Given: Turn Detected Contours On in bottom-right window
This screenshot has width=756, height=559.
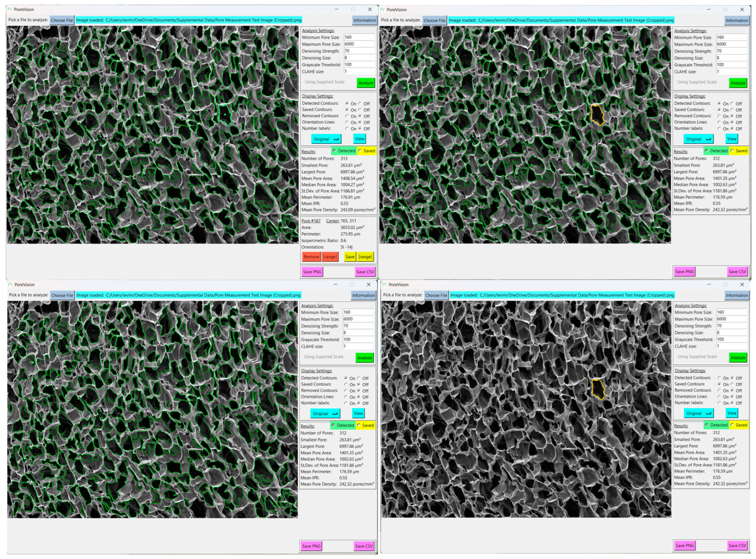Looking at the screenshot, I should tap(719, 378).
